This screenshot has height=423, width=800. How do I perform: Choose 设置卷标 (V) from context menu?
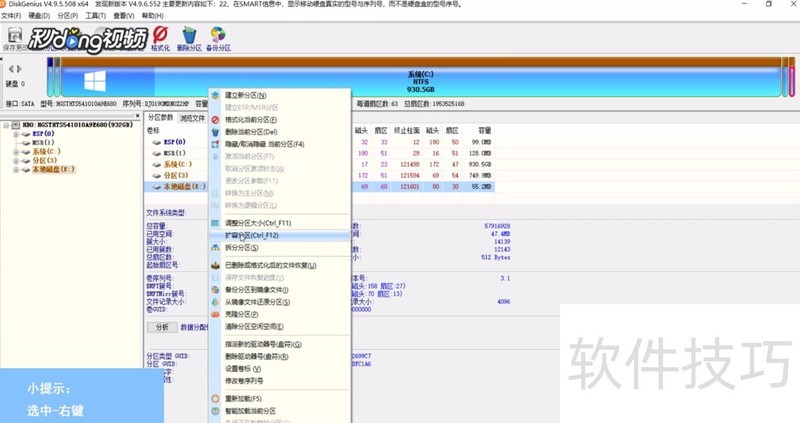pos(280,369)
